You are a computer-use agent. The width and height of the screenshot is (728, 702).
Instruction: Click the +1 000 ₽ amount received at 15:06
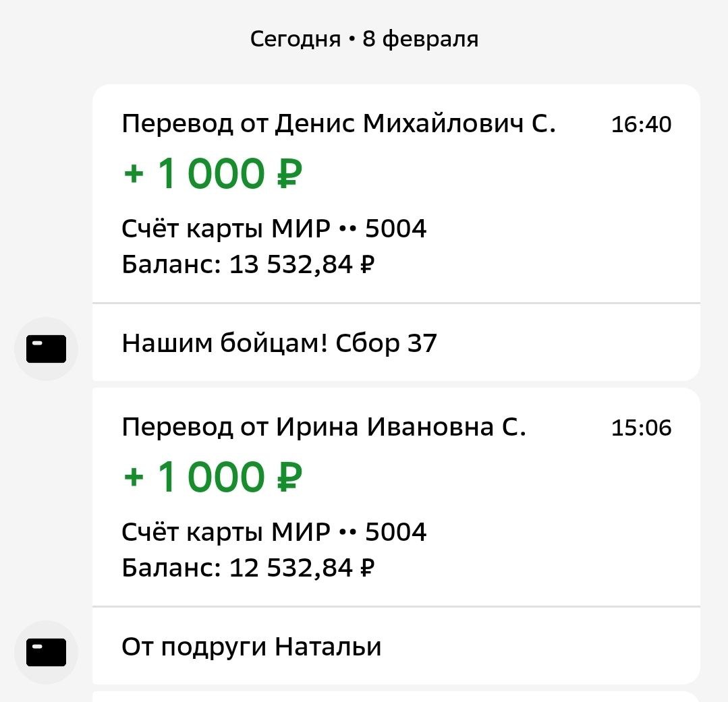[x=213, y=477]
